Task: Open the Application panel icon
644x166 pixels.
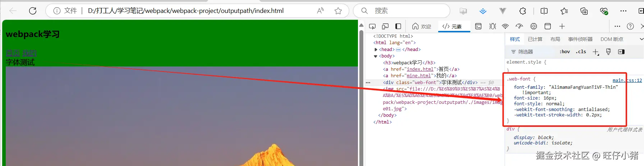Action: coord(548,26)
